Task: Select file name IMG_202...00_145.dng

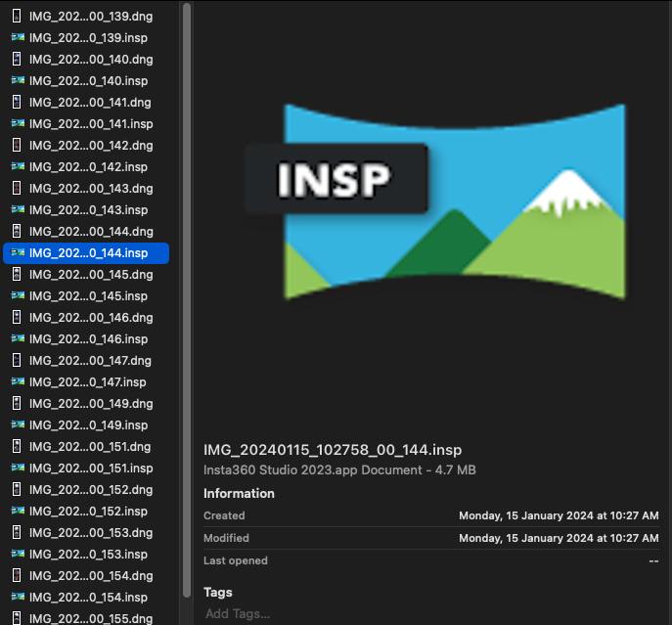Action: pyautogui.click(x=91, y=274)
